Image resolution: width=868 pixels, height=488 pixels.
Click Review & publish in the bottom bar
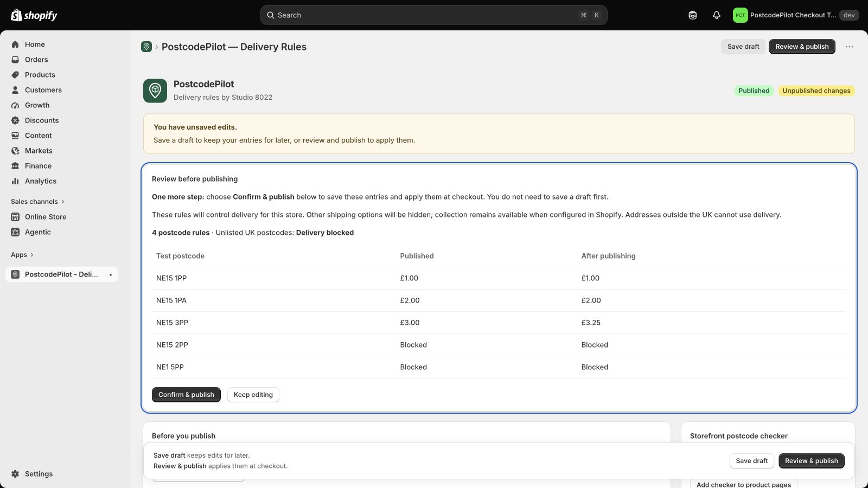812,461
